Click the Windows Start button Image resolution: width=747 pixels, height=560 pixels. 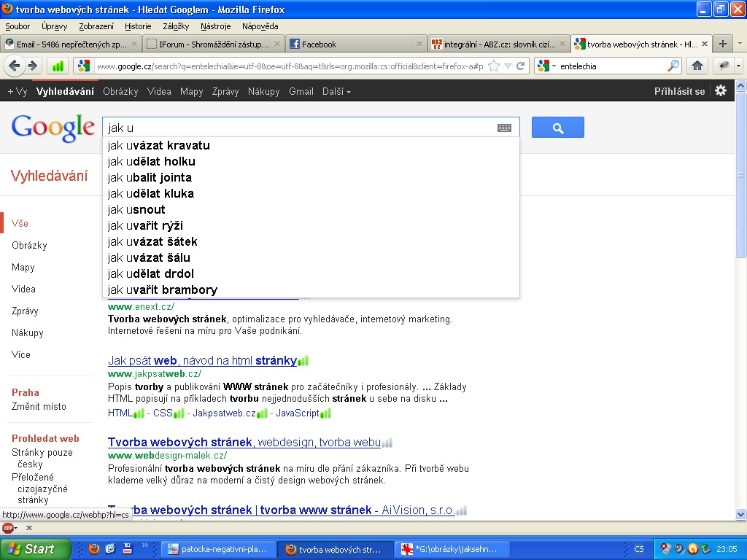[35, 549]
